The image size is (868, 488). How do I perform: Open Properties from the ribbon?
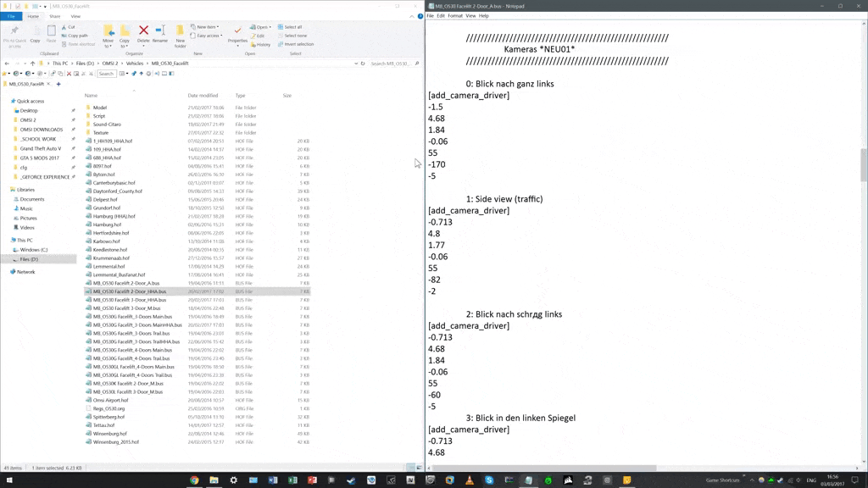237,34
